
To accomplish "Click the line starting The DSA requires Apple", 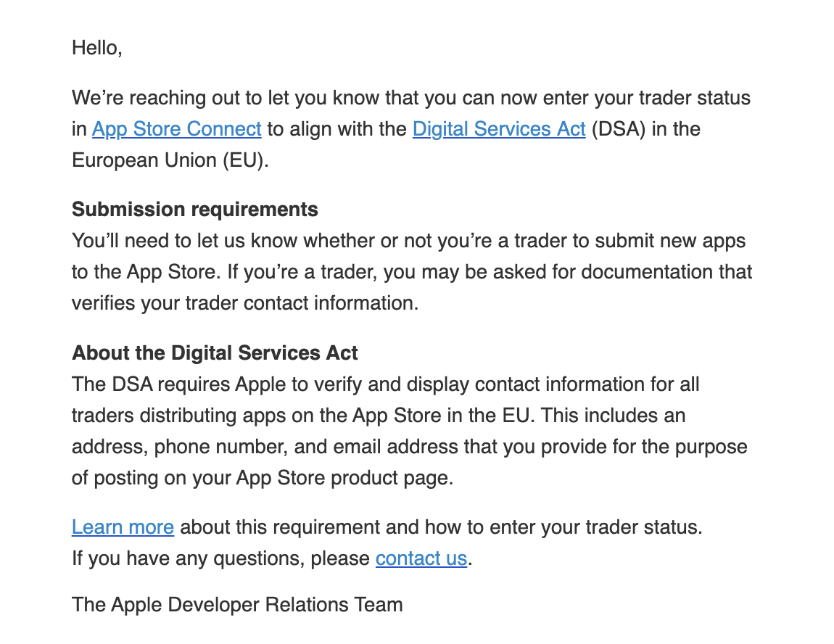I will click(385, 384).
